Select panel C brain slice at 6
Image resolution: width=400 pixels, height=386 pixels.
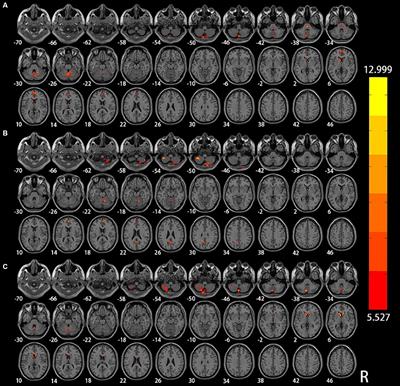coord(342,321)
